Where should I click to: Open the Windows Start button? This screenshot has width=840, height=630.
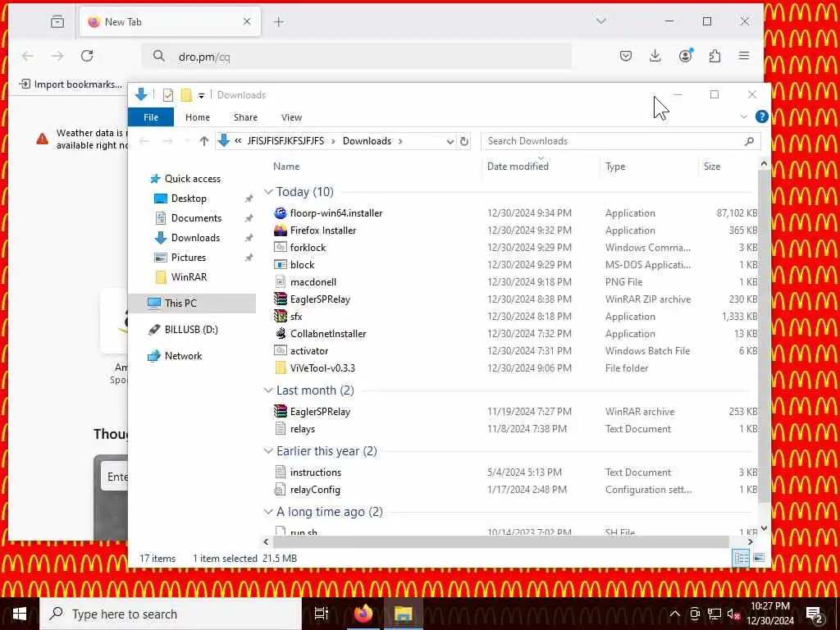20,614
